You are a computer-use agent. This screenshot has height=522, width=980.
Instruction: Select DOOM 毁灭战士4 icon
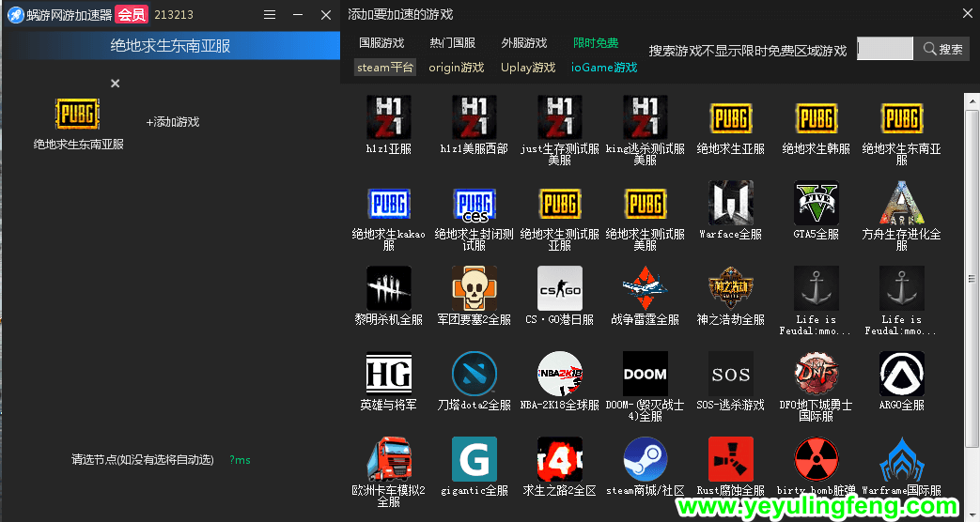click(646, 374)
